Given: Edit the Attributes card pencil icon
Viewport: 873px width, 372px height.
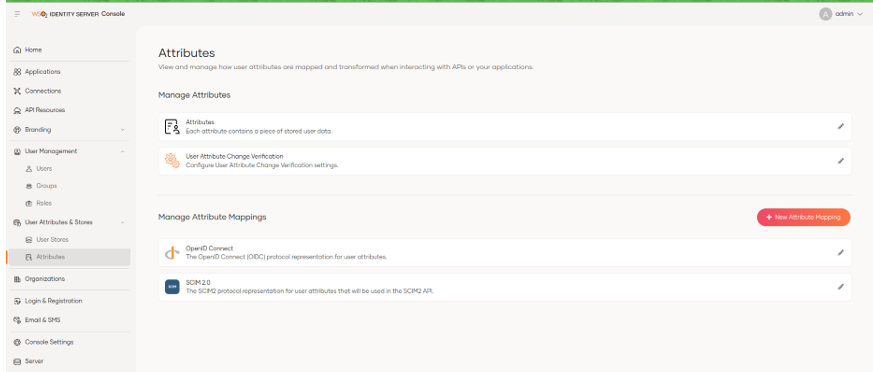Looking at the screenshot, I should [x=841, y=126].
